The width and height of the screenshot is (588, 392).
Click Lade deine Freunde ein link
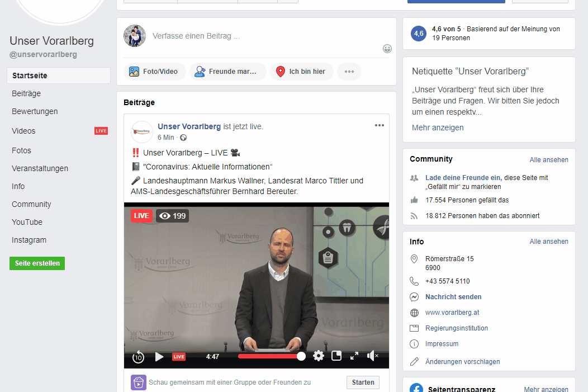pyautogui.click(x=463, y=178)
